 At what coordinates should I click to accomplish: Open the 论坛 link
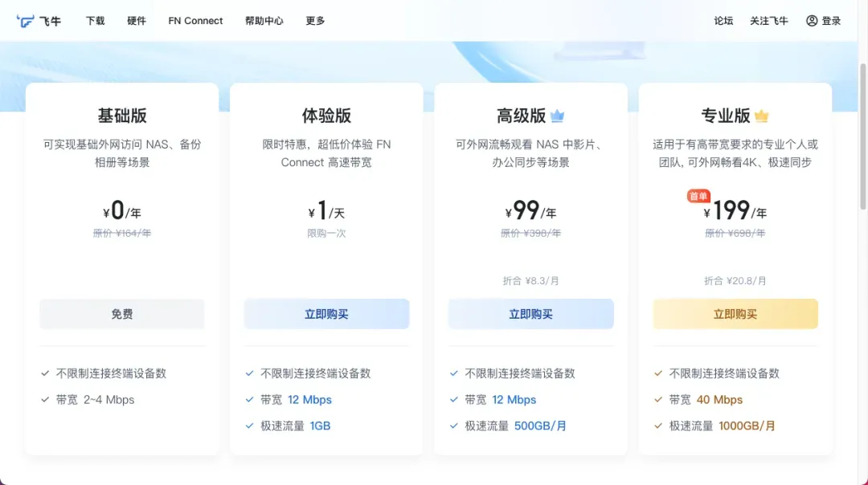723,21
